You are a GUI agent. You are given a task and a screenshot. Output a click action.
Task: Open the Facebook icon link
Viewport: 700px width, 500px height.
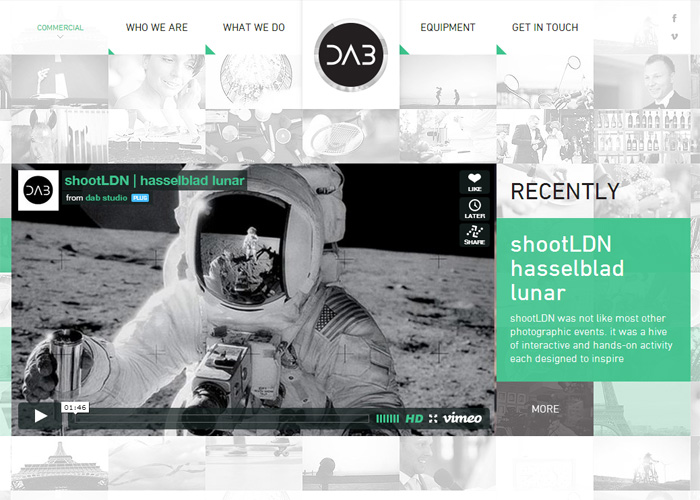click(674, 18)
